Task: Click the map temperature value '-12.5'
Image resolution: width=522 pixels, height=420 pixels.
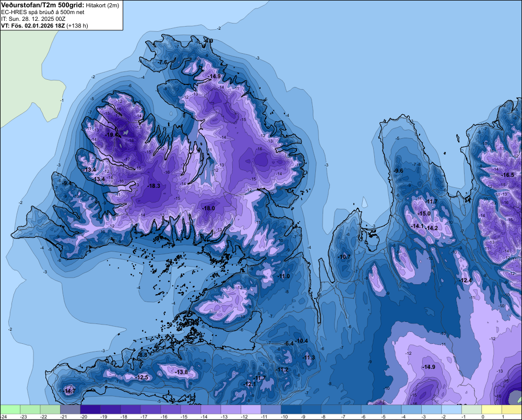Action: tap(142, 377)
